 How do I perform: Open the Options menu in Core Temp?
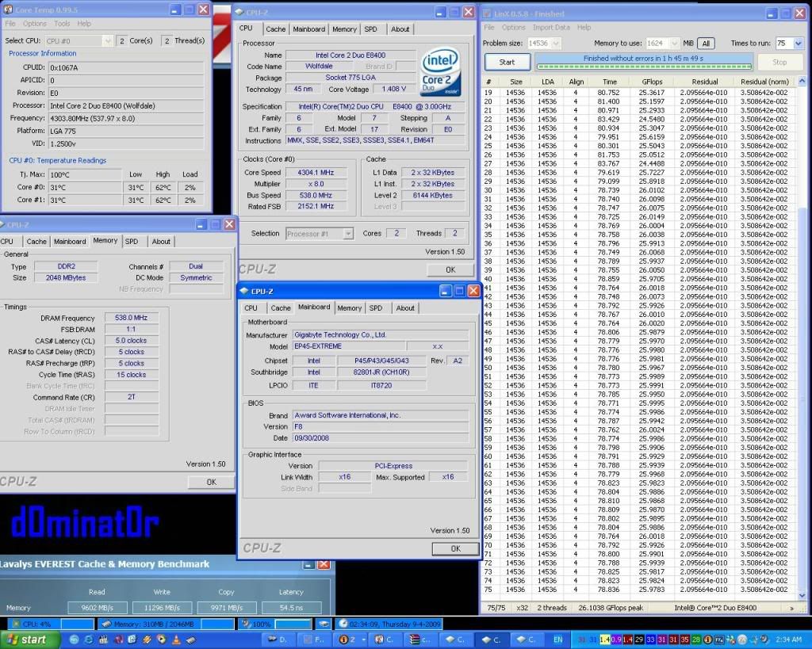(34, 24)
